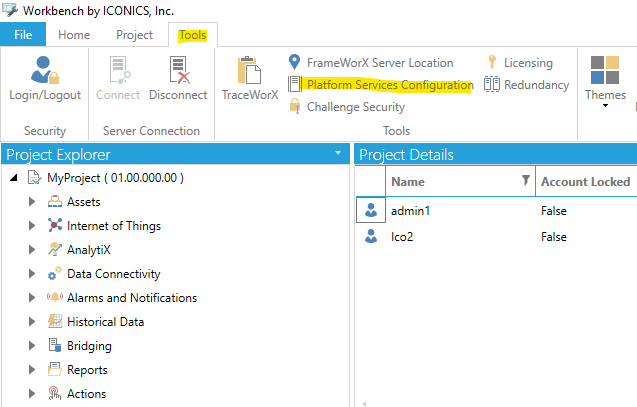The height and width of the screenshot is (407, 637).
Task: Select the admin1 user row
Action: tap(496, 210)
